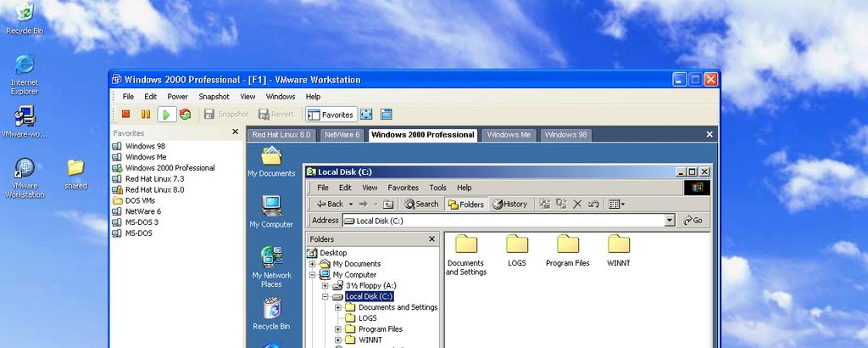Expand Documents and Settings tree node
Screen dimensions: 868x348
click(337, 307)
